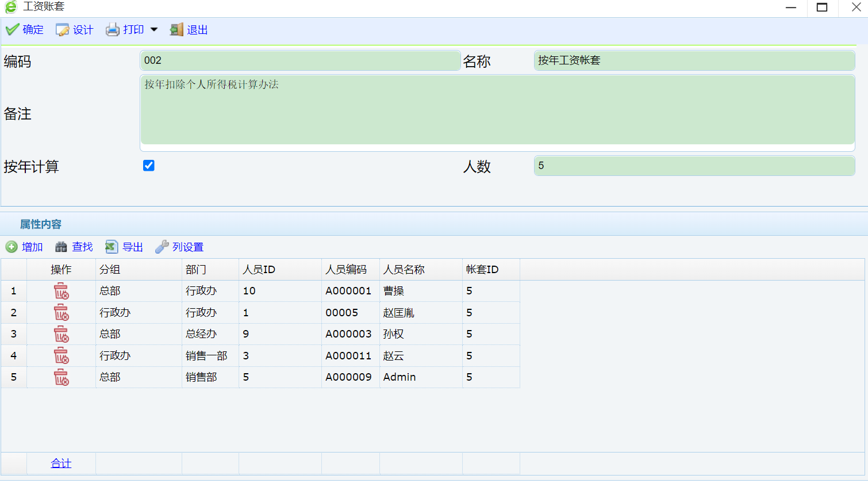Image resolution: width=868 pixels, height=483 pixels.
Task: Delete row for 赵匡胤
Action: pos(61,313)
